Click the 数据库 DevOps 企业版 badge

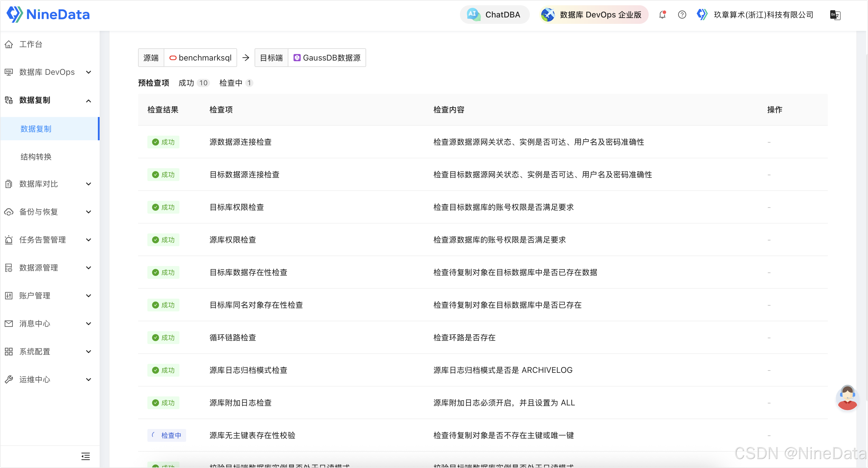[x=593, y=15]
